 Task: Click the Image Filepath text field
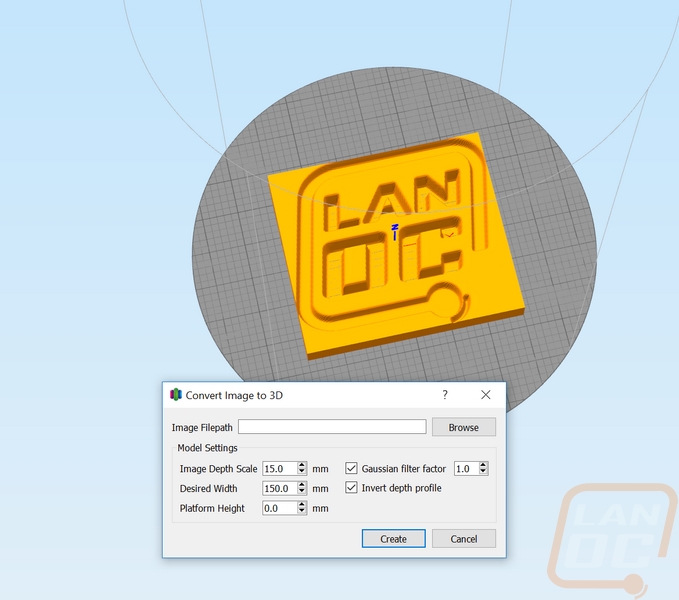tap(331, 427)
